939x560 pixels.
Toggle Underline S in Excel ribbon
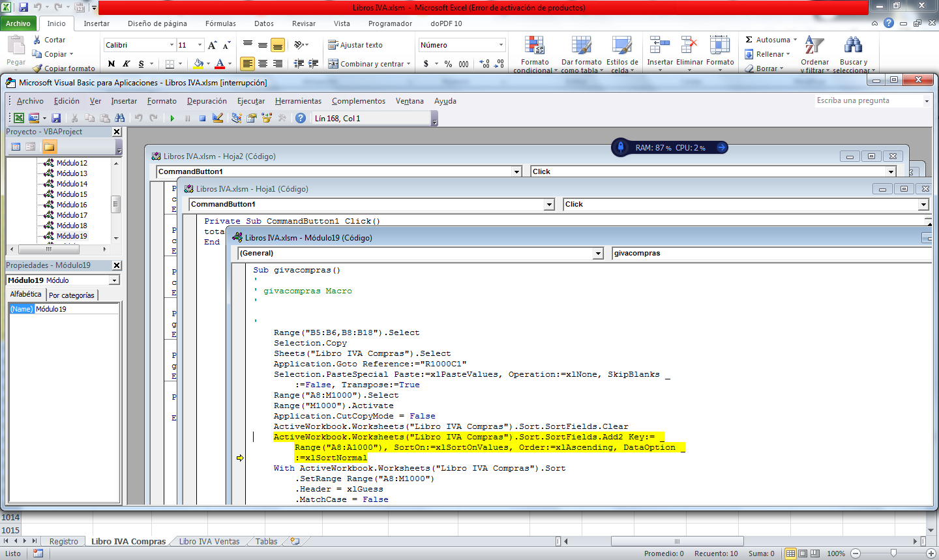(x=141, y=64)
